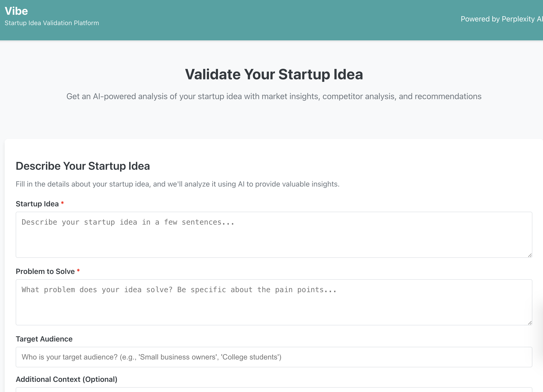Click the AI-powered analysis subtitle text
Screen dimensions: 543x392
[x=274, y=96]
